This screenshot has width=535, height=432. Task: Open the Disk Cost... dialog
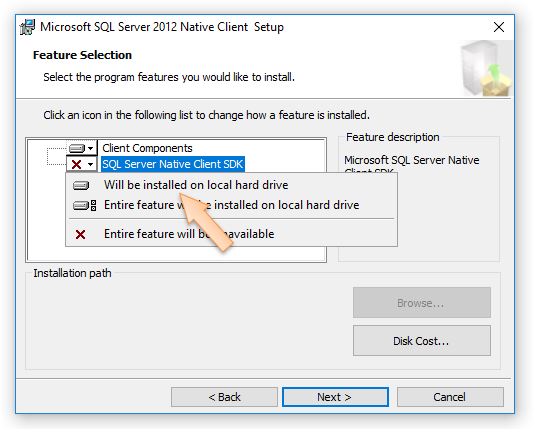coord(422,341)
